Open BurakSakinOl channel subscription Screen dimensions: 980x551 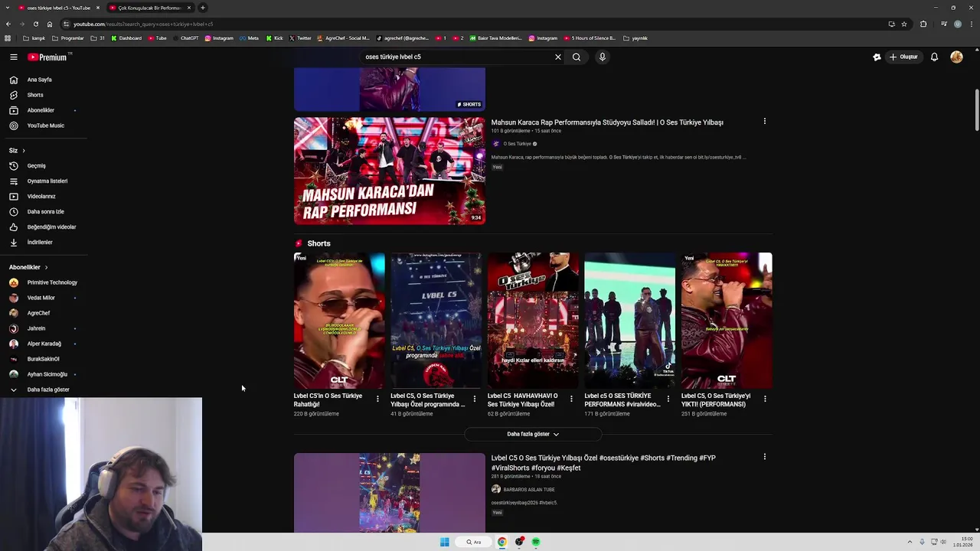43,359
